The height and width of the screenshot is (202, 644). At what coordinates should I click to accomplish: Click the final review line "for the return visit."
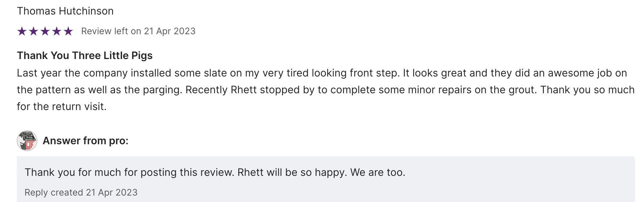(62, 106)
